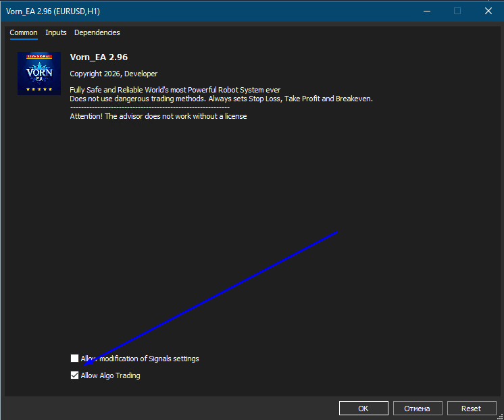The height and width of the screenshot is (420, 504).
Task: Click the license Attention warning text
Action: (158, 116)
